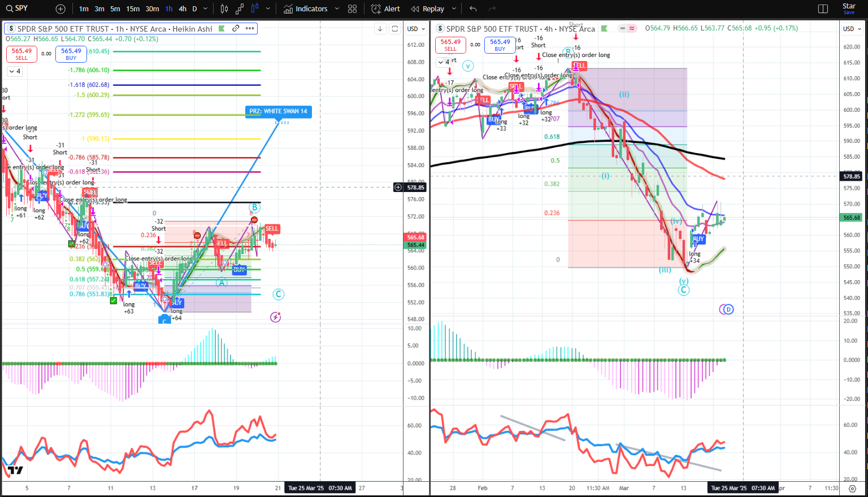Add symbol to compare via plus icon
Image resolution: width=868 pixels, height=497 pixels.
[x=60, y=9]
